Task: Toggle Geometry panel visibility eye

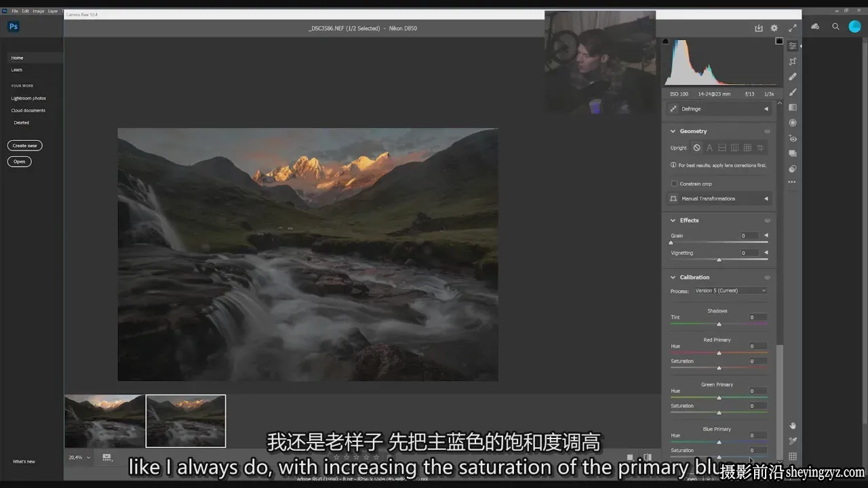Action: (x=767, y=131)
